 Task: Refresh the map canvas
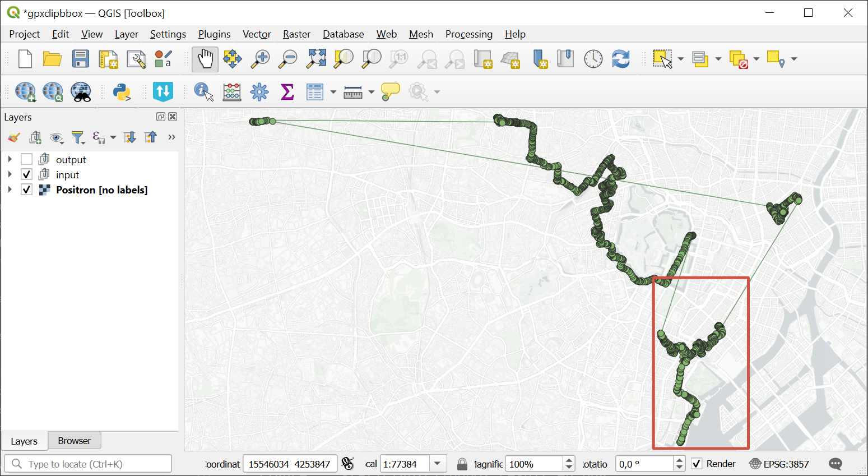click(x=620, y=58)
